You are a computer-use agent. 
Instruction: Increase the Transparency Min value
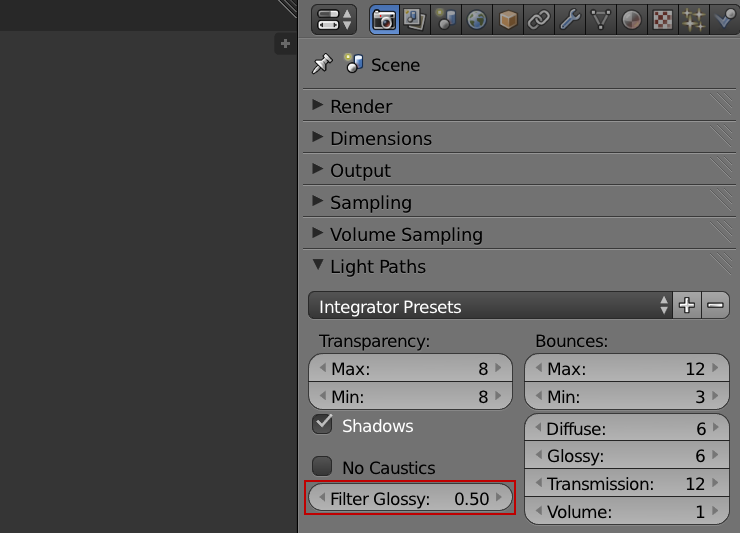(x=498, y=396)
